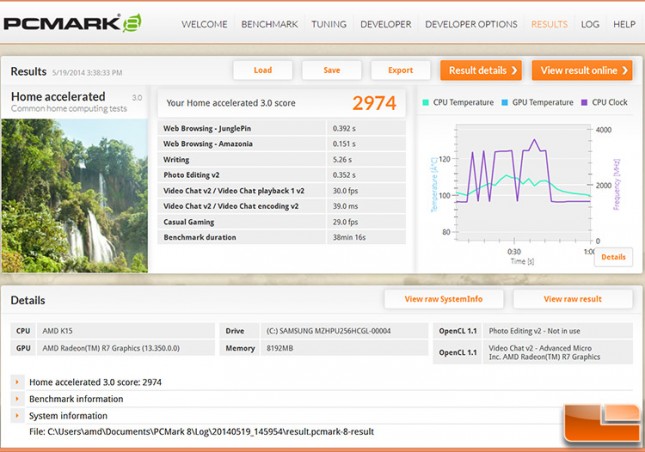
Task: Open Developer Options tab
Action: [x=471, y=24]
